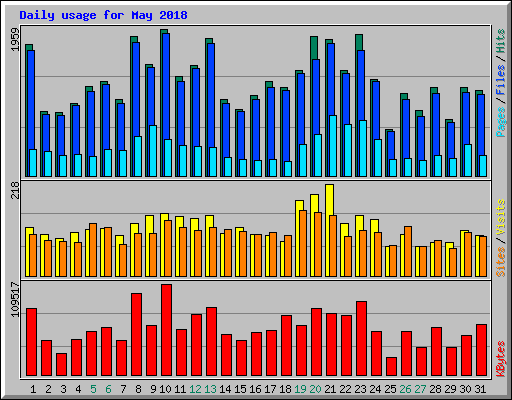The image size is (512, 400).
Task: Click day 23 on the x-axis
Action: click(x=360, y=389)
